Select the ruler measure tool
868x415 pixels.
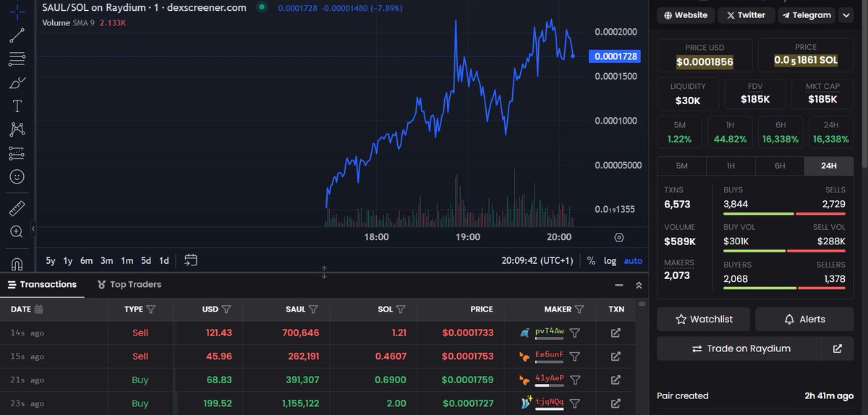(17, 209)
